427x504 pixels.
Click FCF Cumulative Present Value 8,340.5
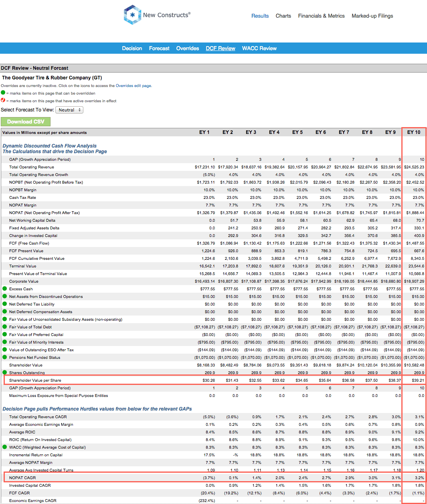pos(417,259)
